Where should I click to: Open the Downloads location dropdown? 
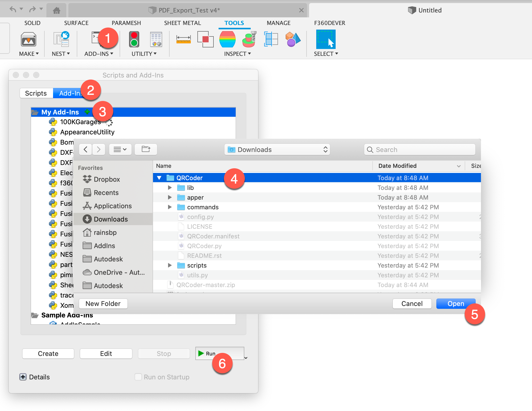277,150
